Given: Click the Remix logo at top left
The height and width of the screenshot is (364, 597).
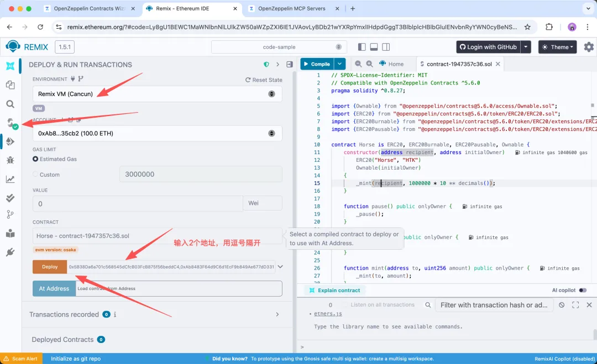Looking at the screenshot, I should (x=13, y=46).
